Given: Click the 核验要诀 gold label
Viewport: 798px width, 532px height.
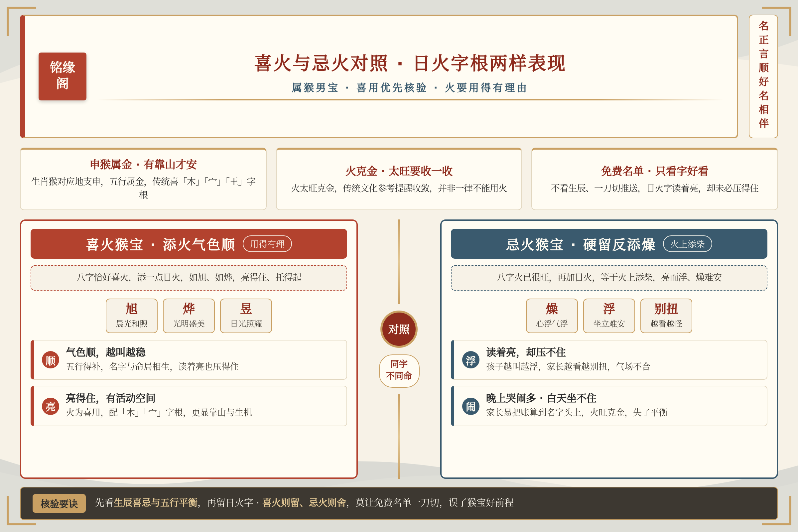Looking at the screenshot, I should pos(59,503).
